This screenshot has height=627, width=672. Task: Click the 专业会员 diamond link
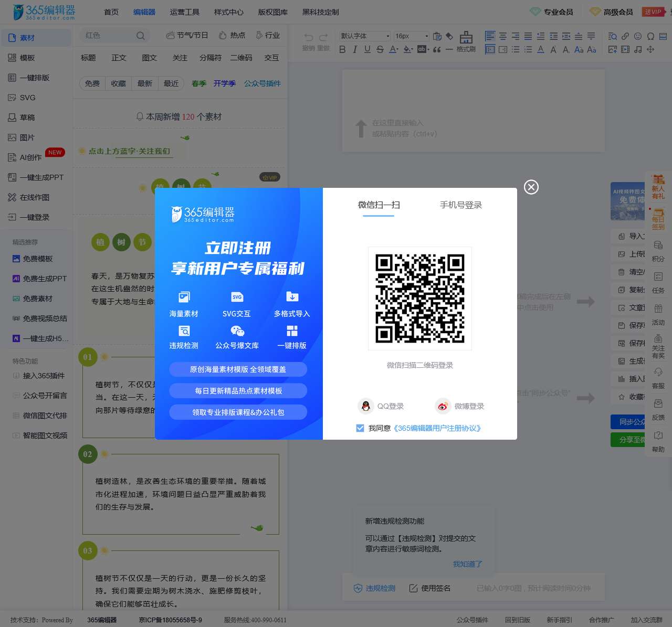pyautogui.click(x=552, y=12)
